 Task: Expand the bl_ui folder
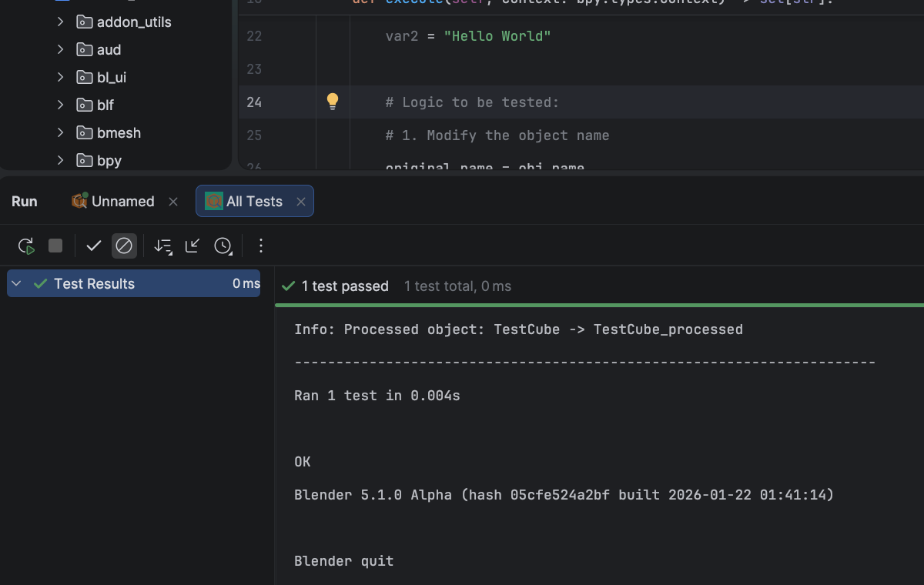pyautogui.click(x=60, y=77)
